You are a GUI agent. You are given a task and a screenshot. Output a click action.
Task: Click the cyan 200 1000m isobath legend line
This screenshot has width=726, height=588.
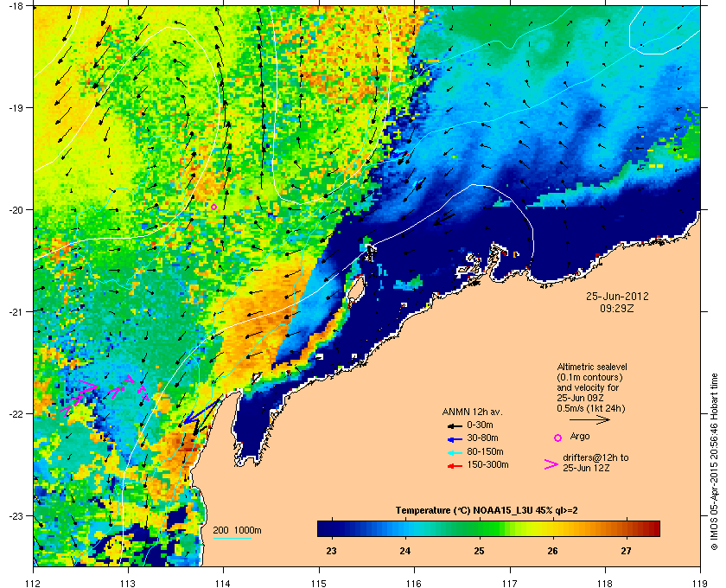(x=232, y=539)
